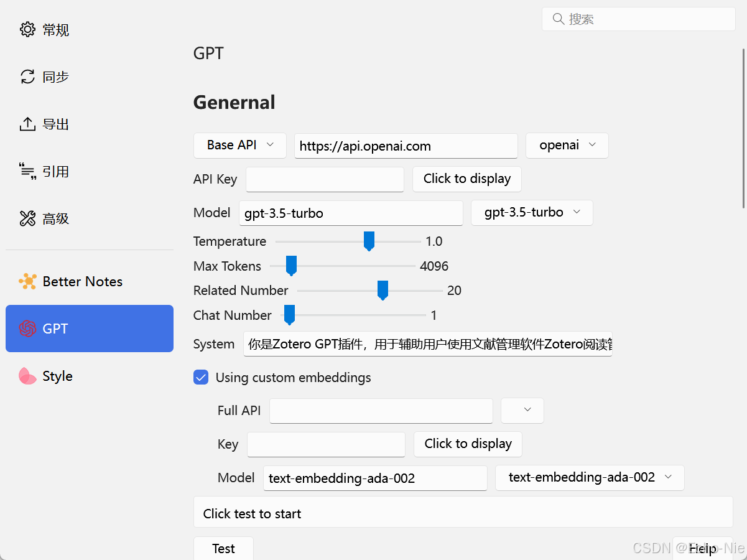Screen dimensions: 747x560
Task: Click the Temperature value 1.0
Action: 434,241
